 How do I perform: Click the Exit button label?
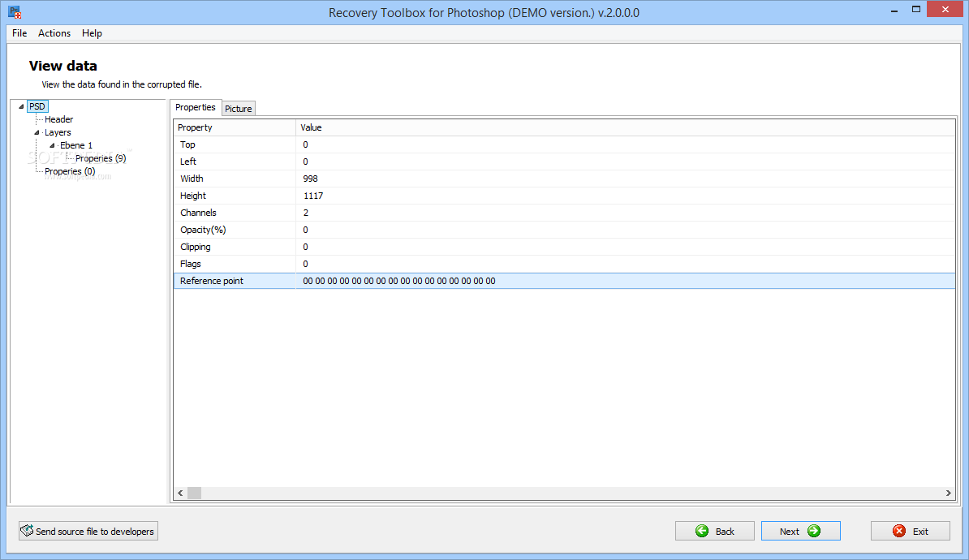click(920, 532)
